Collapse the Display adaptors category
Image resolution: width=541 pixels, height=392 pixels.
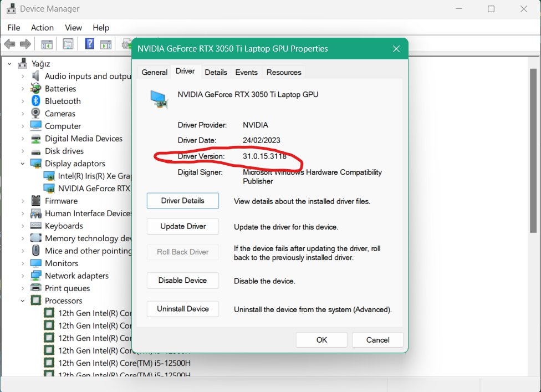[23, 164]
